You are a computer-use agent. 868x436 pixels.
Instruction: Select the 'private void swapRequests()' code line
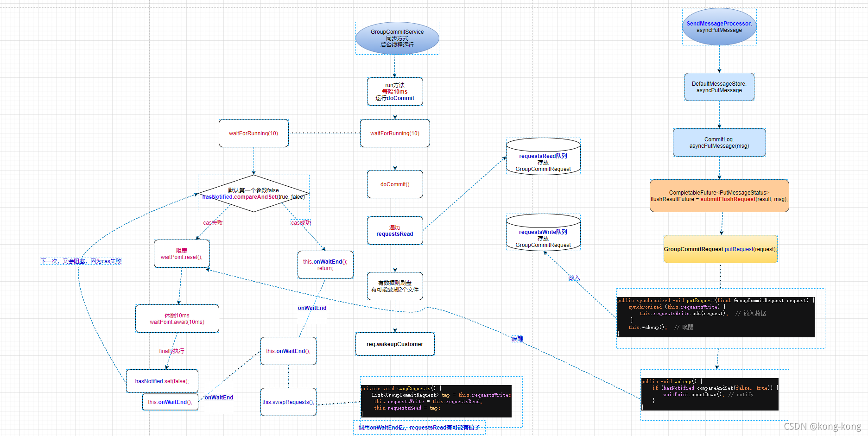click(x=401, y=388)
